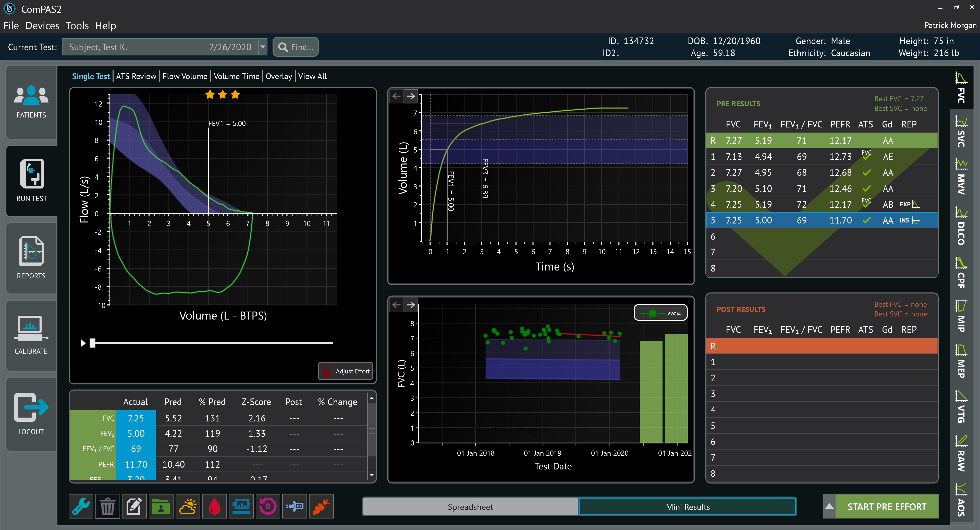
Task: Select pre effort row 2 with FEV1 4.95
Action: pyautogui.click(x=822, y=172)
